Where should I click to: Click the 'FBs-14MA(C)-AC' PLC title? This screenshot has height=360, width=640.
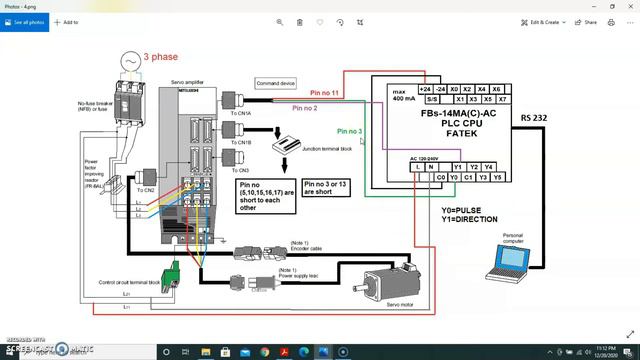(x=458, y=113)
